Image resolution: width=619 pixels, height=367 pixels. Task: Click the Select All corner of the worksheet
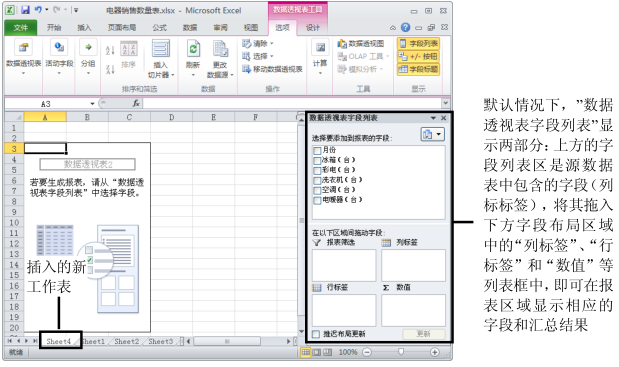tap(15, 117)
